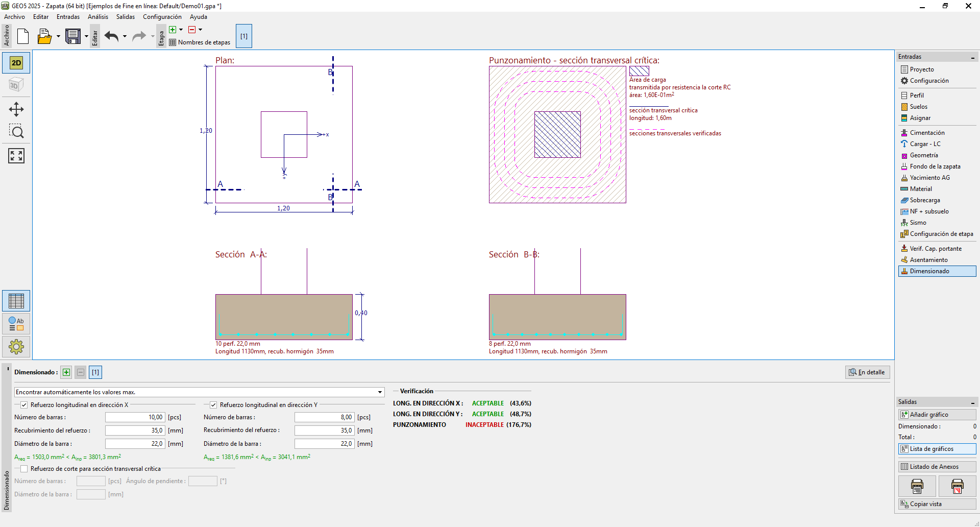Enable Refuerzo de corte para sección crítica
The image size is (980, 527).
(x=24, y=469)
